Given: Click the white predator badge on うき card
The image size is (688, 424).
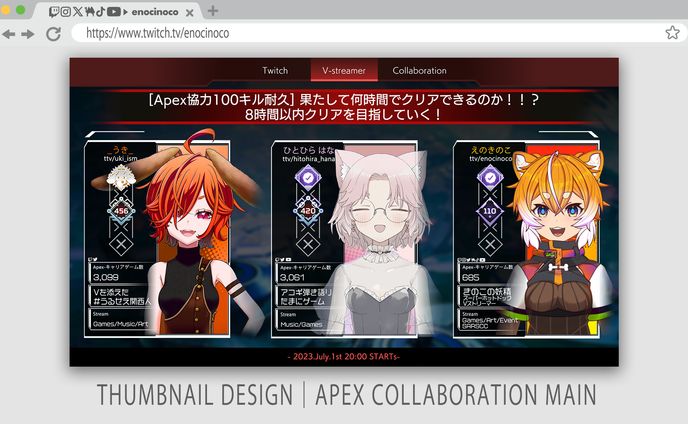Looking at the screenshot, I should coord(121,177).
